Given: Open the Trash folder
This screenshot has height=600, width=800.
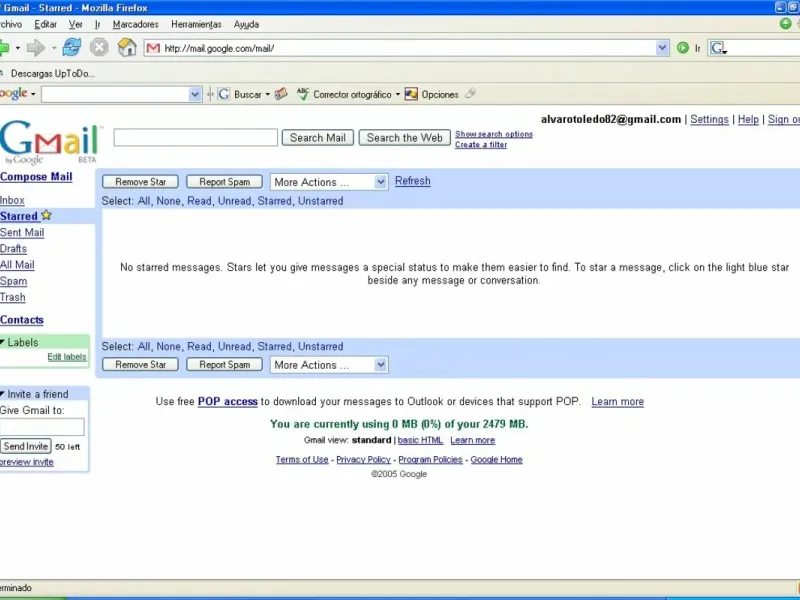Looking at the screenshot, I should point(13,297).
